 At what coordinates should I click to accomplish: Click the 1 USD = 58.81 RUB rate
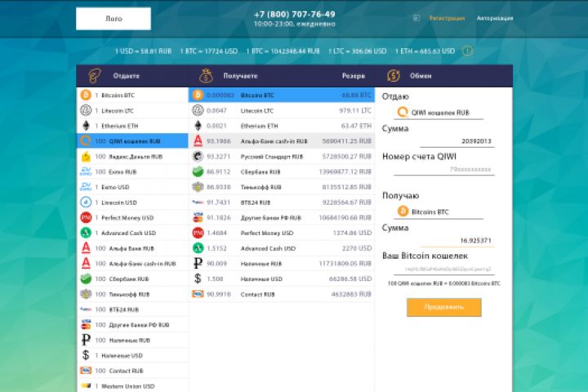tap(143, 51)
